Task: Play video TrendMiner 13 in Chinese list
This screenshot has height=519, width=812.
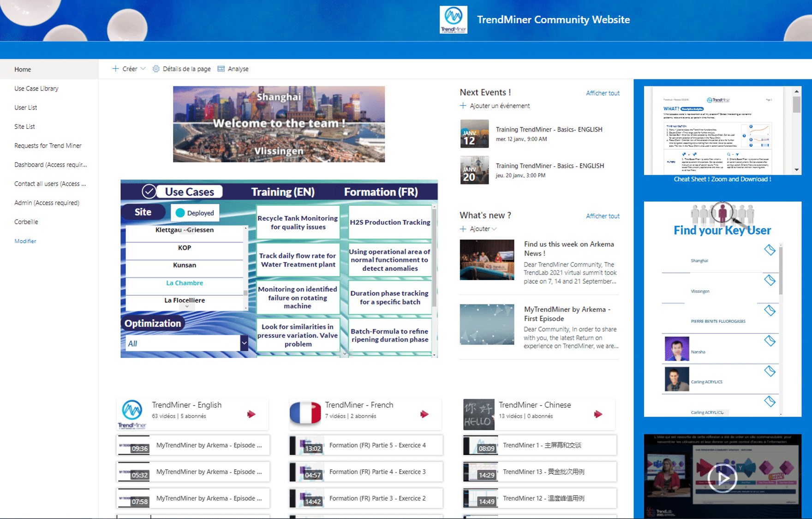Action: (x=540, y=472)
